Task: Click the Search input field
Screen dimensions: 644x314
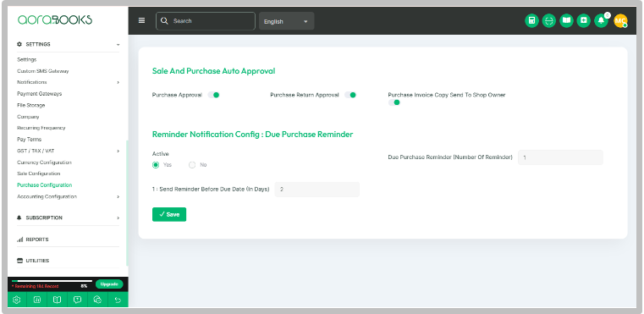Action: 206,21
